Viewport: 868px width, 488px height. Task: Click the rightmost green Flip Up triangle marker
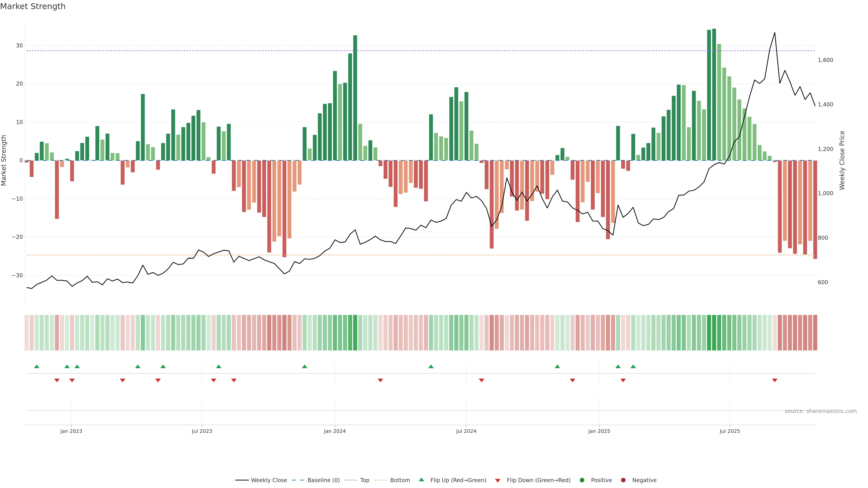(x=633, y=366)
